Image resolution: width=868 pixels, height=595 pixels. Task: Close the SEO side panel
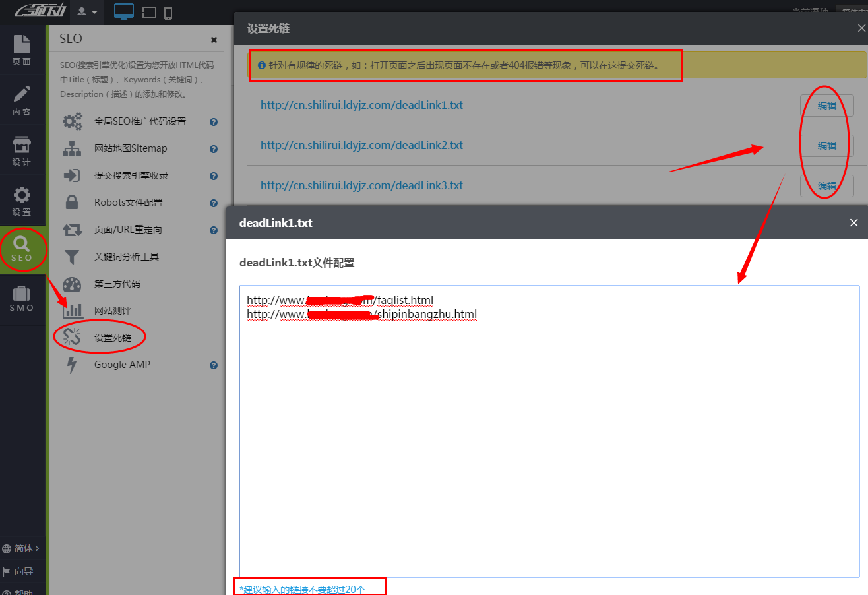coord(214,40)
